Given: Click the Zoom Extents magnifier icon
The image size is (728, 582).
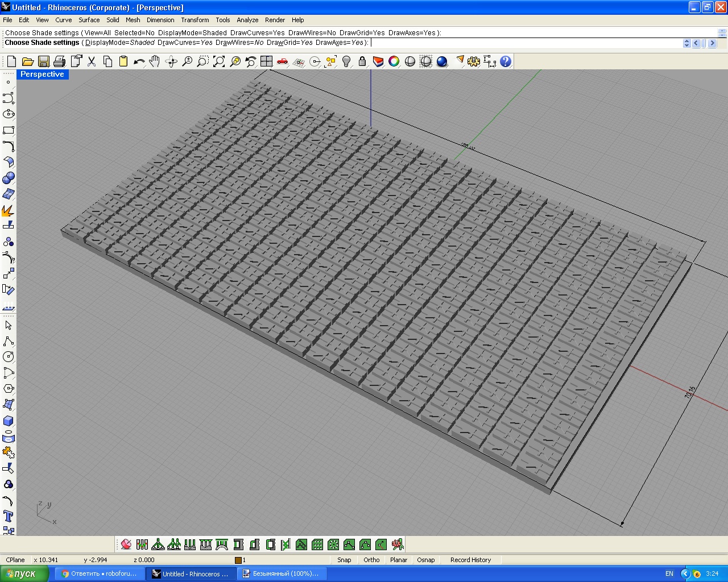Looking at the screenshot, I should (x=219, y=61).
